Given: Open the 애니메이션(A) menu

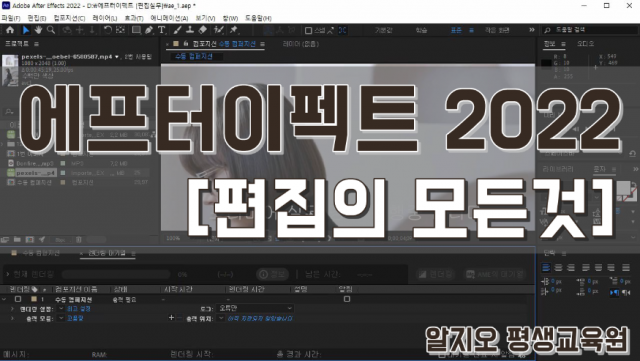Looking at the screenshot, I should [169, 18].
